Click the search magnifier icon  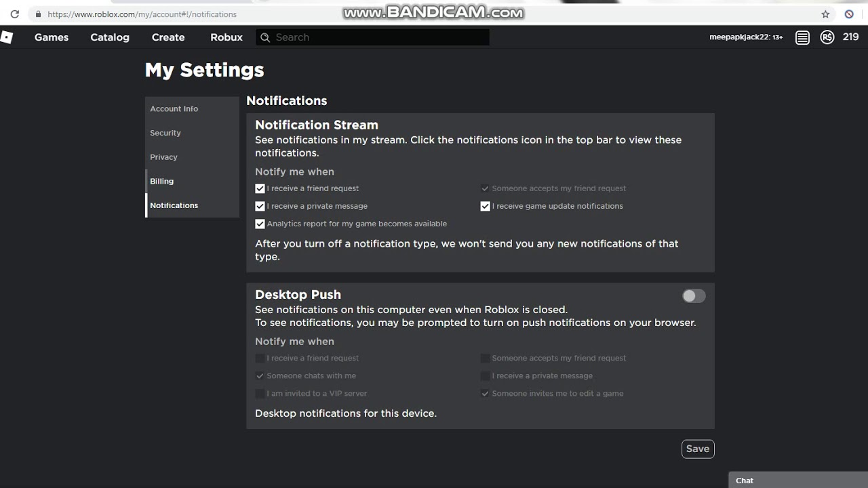[265, 38]
